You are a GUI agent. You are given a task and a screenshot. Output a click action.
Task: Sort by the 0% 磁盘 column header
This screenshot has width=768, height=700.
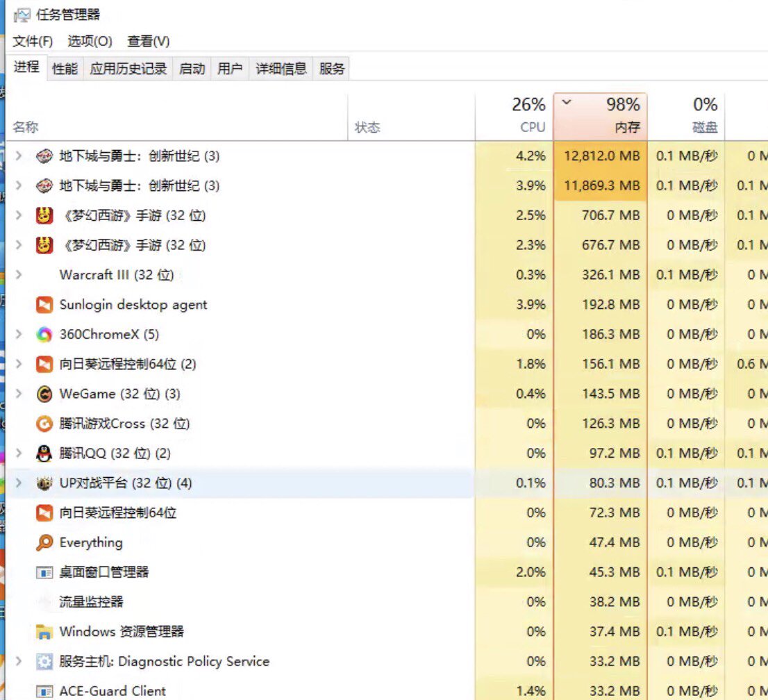(686, 117)
